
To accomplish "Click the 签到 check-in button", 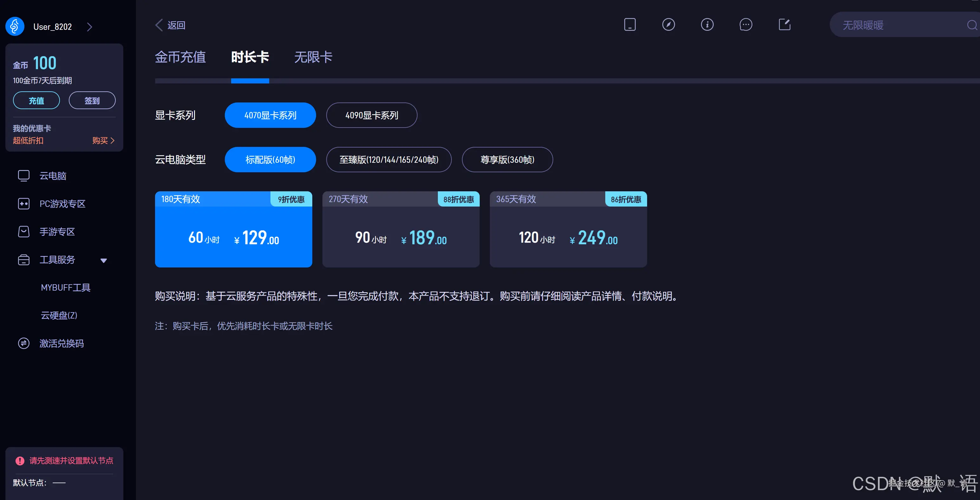I will [x=92, y=100].
